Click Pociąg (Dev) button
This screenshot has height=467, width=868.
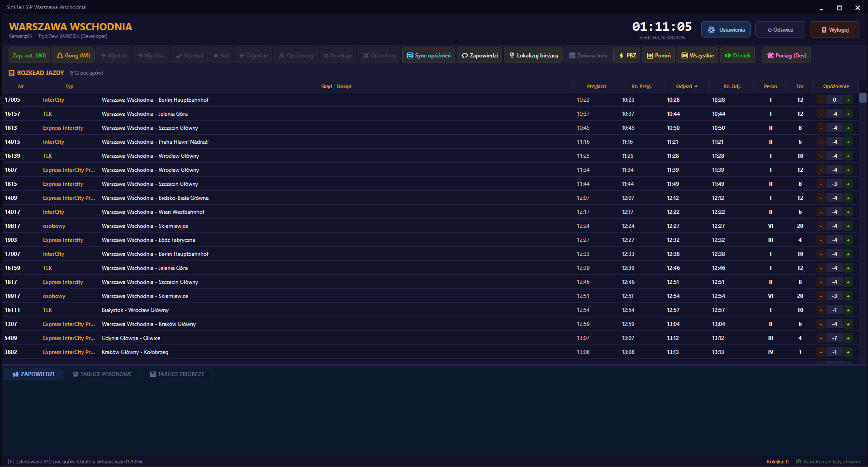(787, 56)
